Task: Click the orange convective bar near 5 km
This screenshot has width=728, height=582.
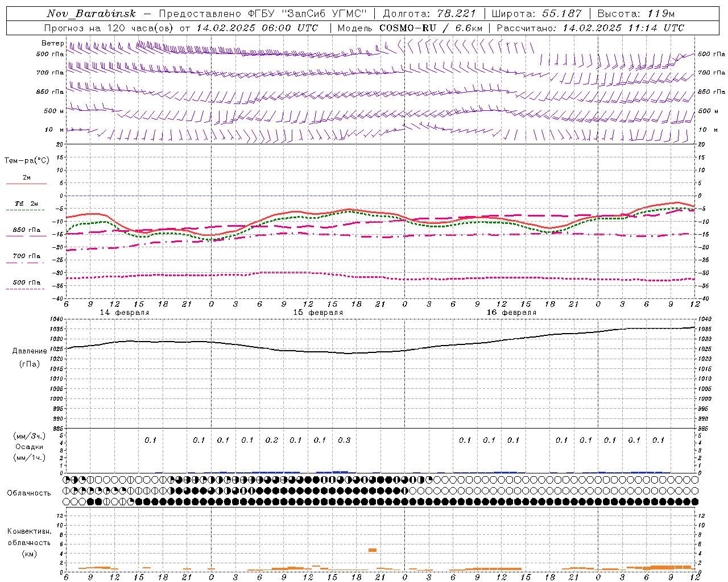Action: [373, 550]
